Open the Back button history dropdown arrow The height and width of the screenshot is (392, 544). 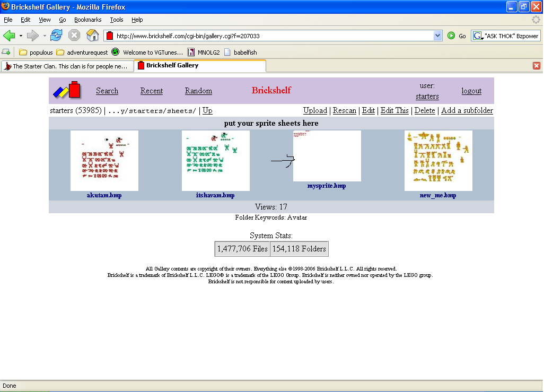pos(21,36)
